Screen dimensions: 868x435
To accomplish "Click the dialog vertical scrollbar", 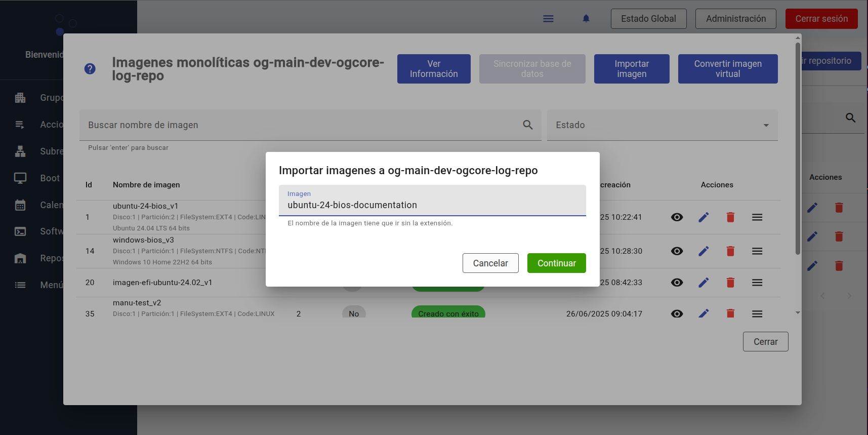I will [x=798, y=152].
